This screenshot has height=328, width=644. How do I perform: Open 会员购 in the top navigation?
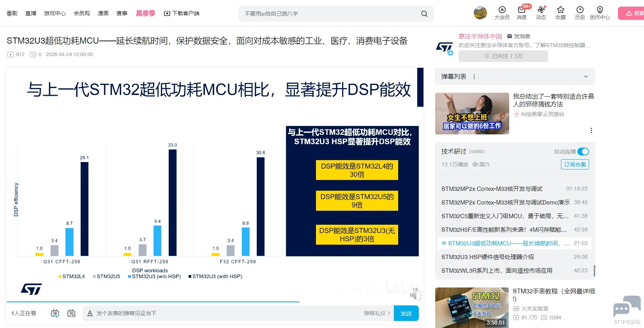(x=82, y=13)
